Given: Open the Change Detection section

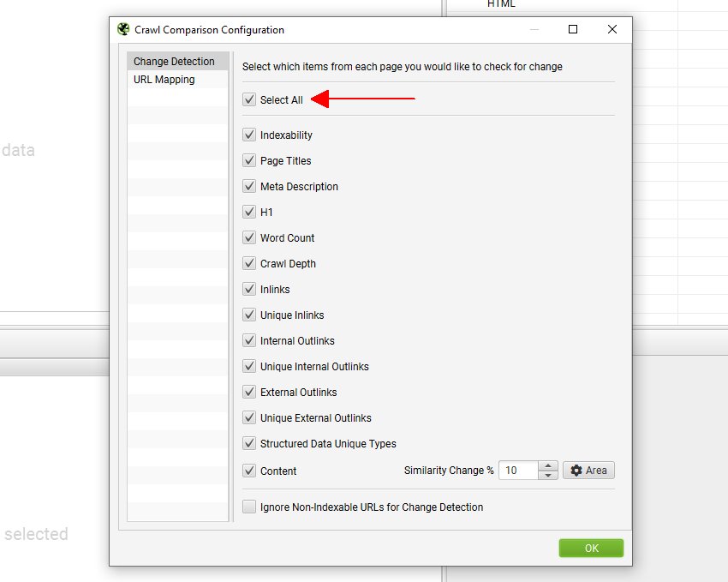Looking at the screenshot, I should (x=177, y=62).
